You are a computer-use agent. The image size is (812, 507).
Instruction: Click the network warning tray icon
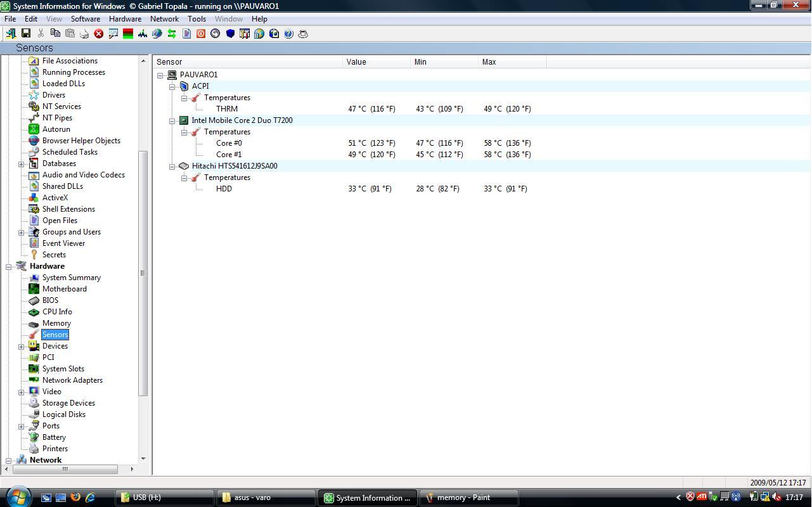(x=765, y=497)
